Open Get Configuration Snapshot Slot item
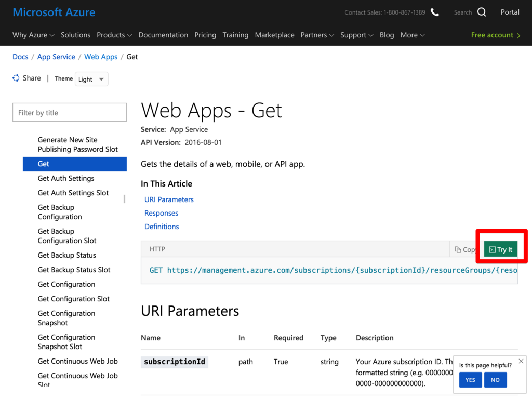Image resolution: width=532 pixels, height=399 pixels. pos(66,342)
